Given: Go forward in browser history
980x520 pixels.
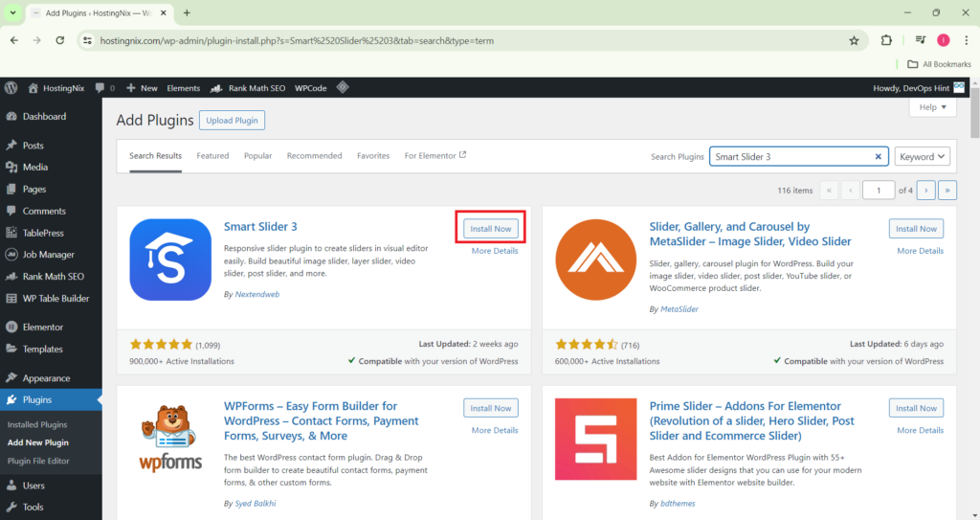Looking at the screenshot, I should point(37,40).
